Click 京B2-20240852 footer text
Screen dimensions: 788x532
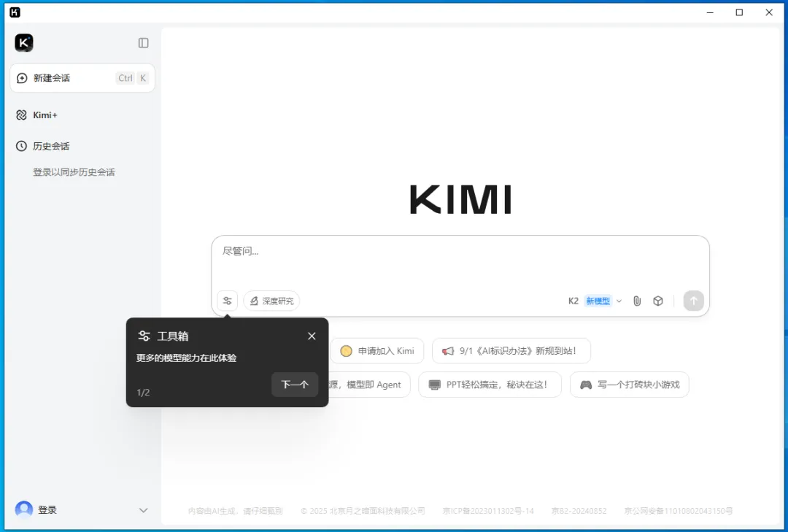coord(579,511)
